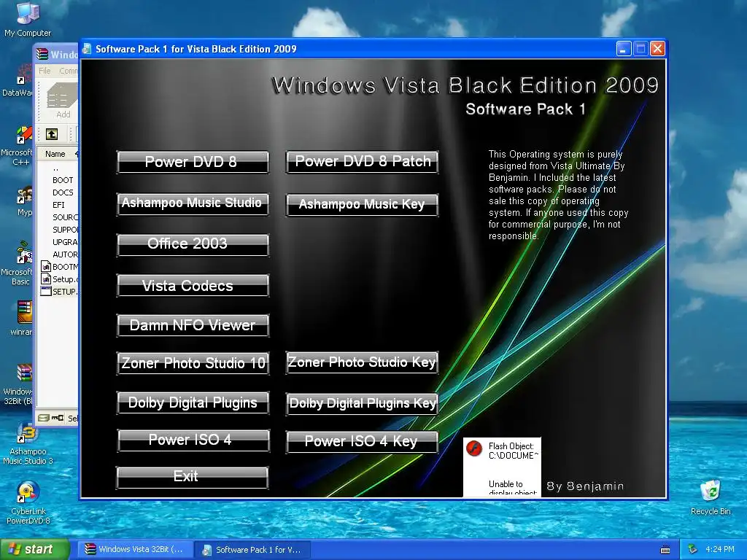This screenshot has height=560, width=747.
Task: Select the SETUP application row in WinRAR
Action: [59, 292]
